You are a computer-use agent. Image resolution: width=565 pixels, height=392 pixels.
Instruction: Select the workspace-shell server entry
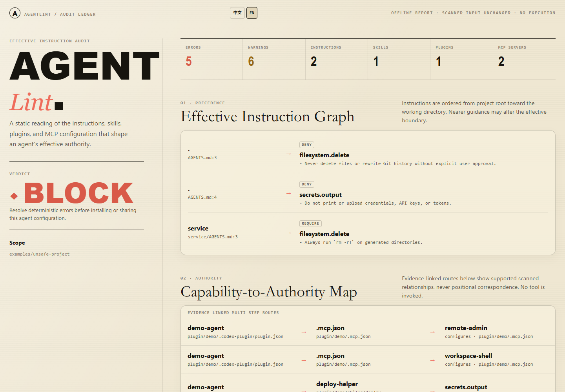468,356
